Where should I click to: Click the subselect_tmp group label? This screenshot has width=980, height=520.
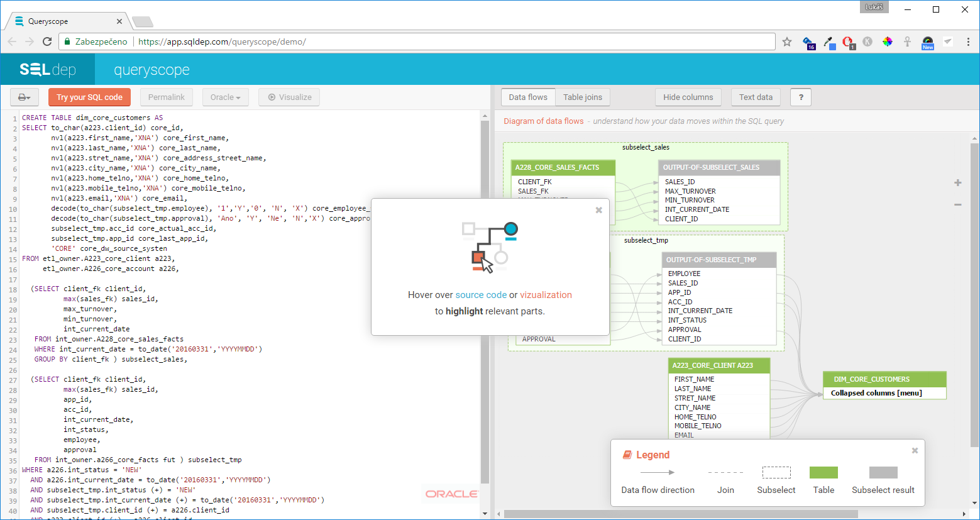coord(646,240)
